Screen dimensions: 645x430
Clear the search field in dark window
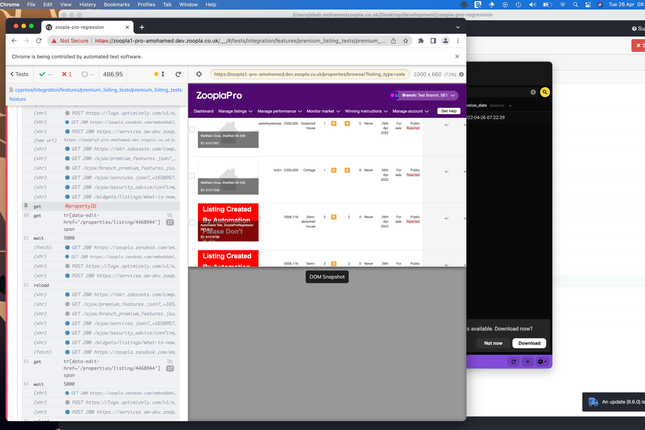(x=533, y=92)
